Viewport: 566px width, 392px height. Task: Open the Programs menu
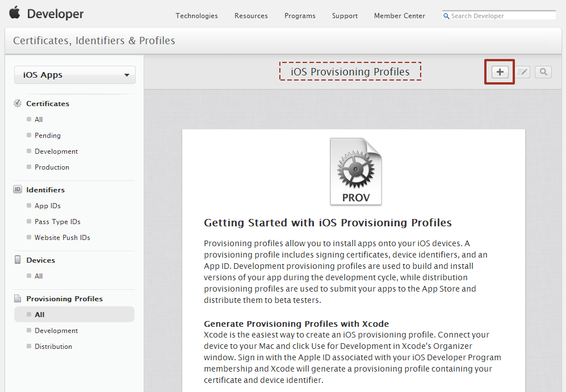point(300,16)
